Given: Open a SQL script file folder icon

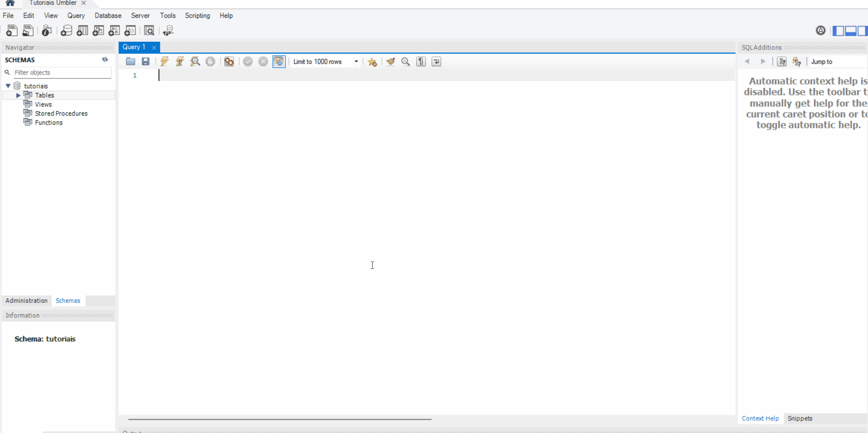Looking at the screenshot, I should click(130, 61).
